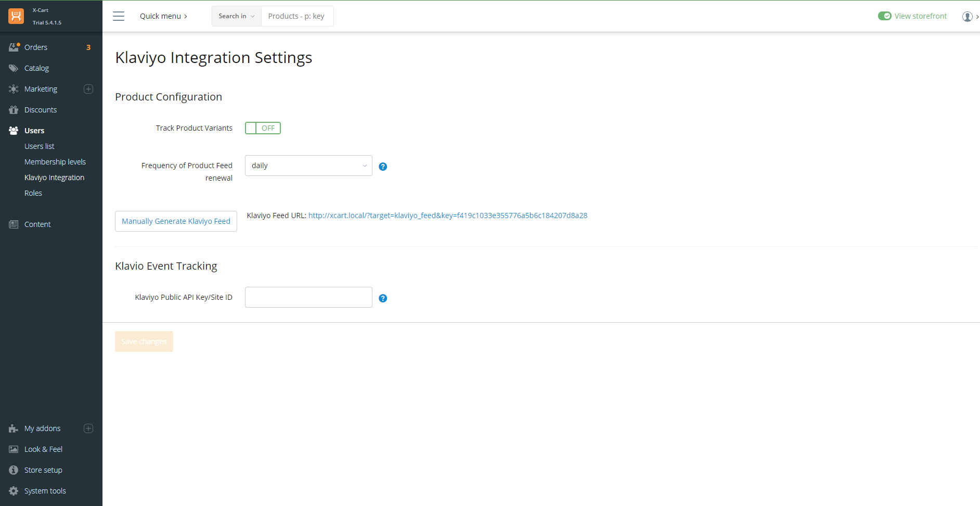Expand the Quick menu
Viewport: 980px width, 506px height.
163,16
